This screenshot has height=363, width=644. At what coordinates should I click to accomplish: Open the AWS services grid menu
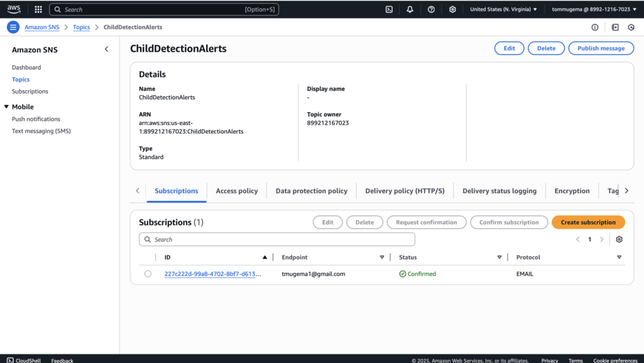pos(38,9)
